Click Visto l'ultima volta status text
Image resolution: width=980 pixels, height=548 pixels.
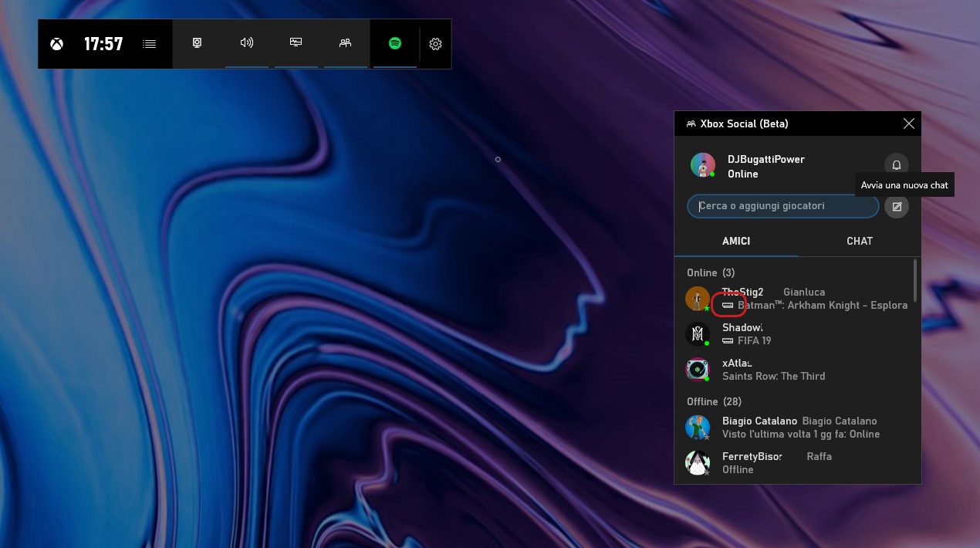(x=801, y=434)
